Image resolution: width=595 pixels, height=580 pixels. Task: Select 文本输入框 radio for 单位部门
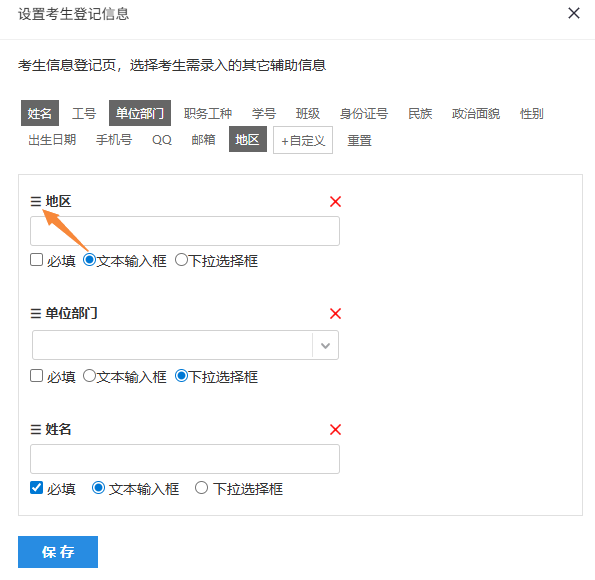pyautogui.click(x=89, y=376)
